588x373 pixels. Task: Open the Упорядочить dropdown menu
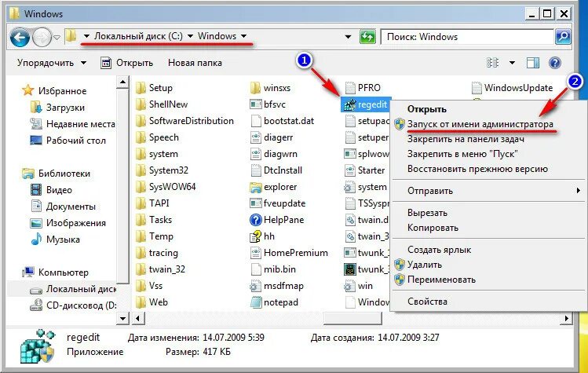51,63
